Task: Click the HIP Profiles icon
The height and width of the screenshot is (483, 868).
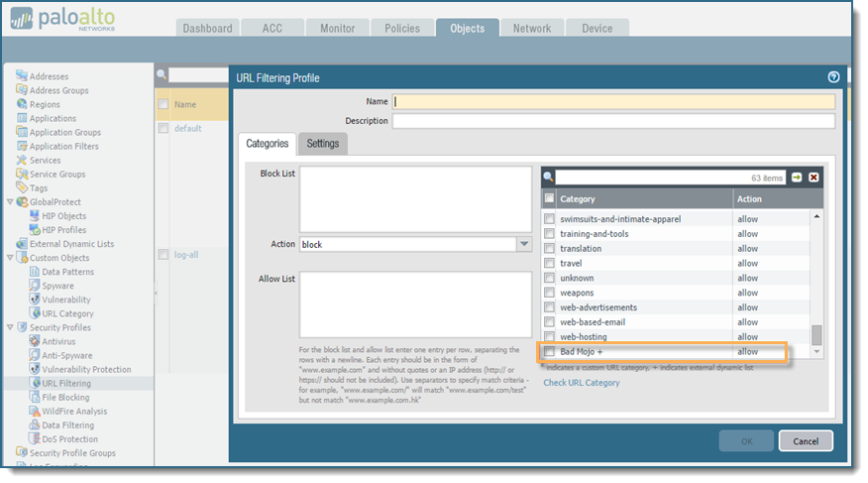Action: pos(35,229)
